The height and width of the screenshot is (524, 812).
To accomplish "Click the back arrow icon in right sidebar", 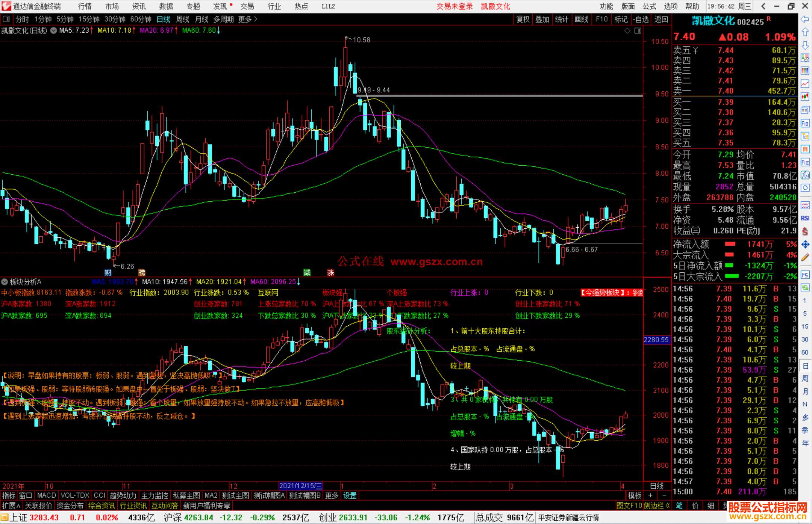I will click(x=805, y=19).
